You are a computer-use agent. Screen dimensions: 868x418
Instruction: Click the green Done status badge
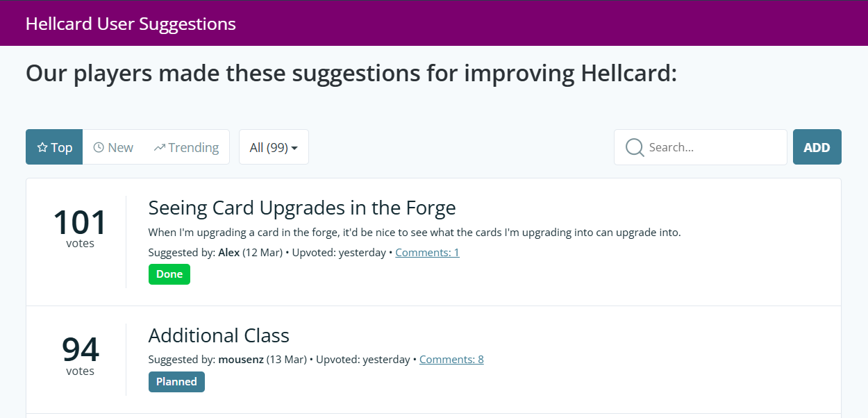pyautogui.click(x=169, y=274)
